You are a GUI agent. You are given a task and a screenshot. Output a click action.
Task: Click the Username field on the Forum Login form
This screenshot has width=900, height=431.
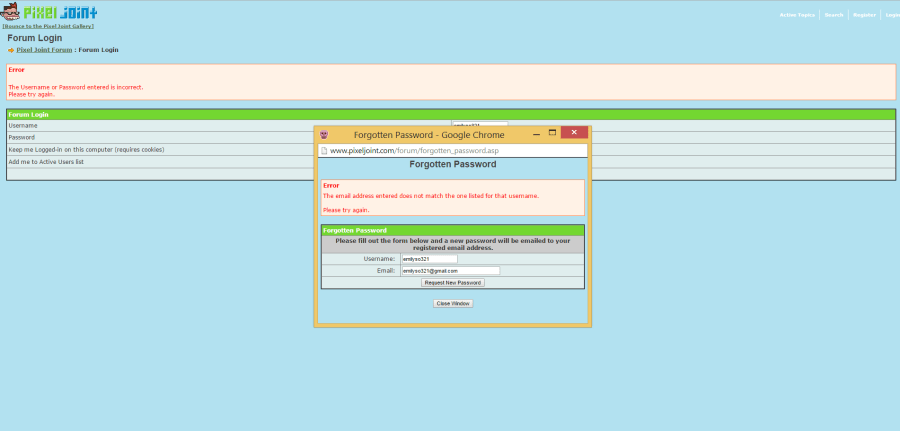pos(479,125)
